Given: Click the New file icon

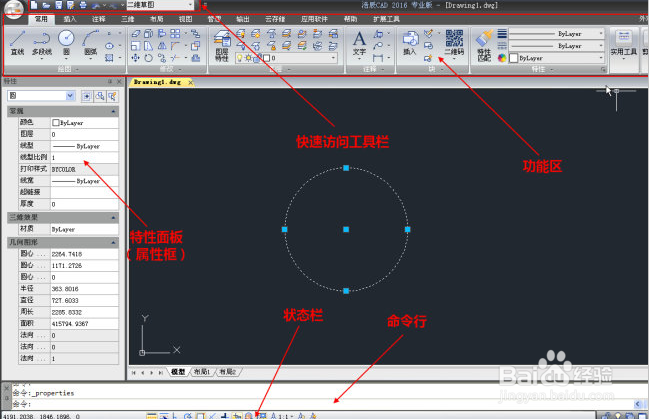Looking at the screenshot, I should pos(34,5).
